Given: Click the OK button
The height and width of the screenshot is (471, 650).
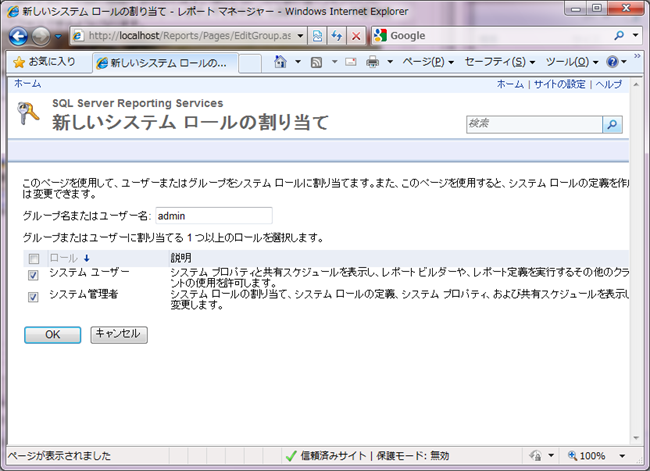Looking at the screenshot, I should (x=53, y=335).
